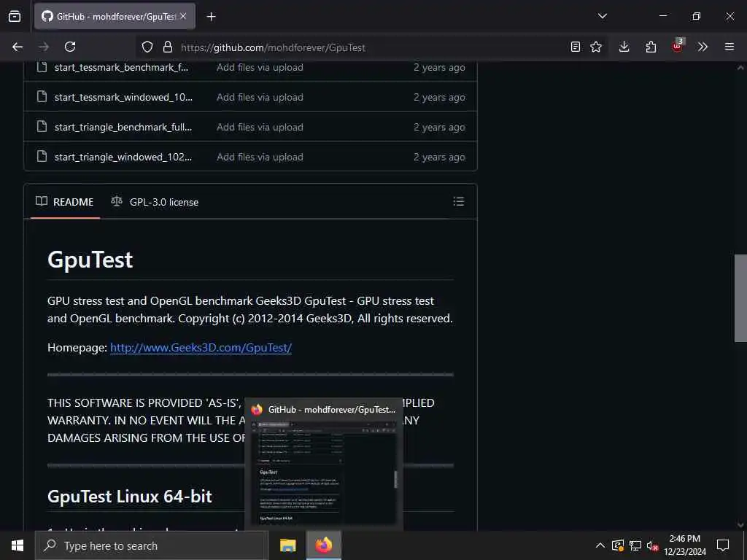Open commit message for start_triangle_windowed row
747x560 pixels.
click(260, 157)
